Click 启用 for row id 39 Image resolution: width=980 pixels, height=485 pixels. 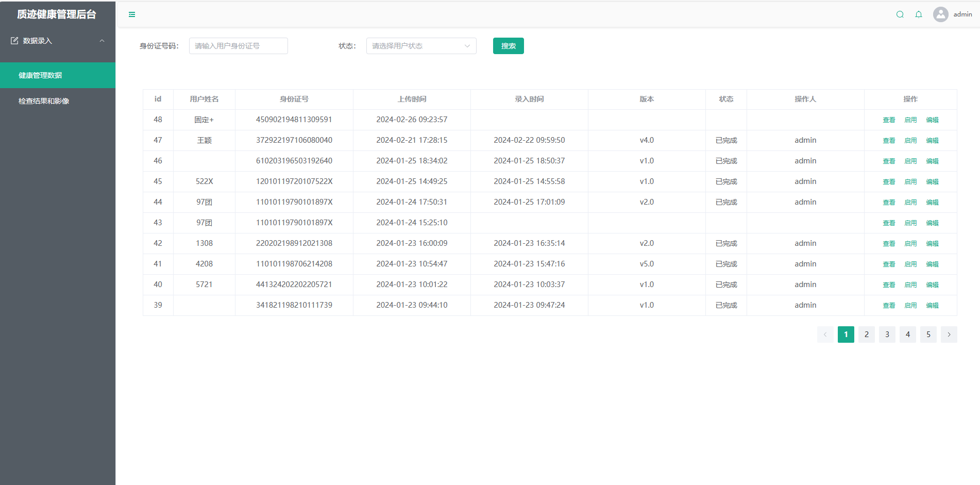click(x=910, y=306)
